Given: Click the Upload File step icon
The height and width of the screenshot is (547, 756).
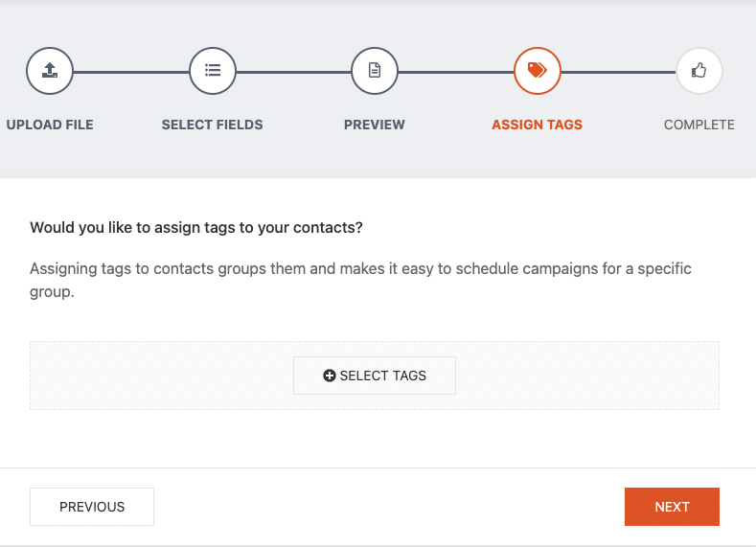Looking at the screenshot, I should click(50, 71).
